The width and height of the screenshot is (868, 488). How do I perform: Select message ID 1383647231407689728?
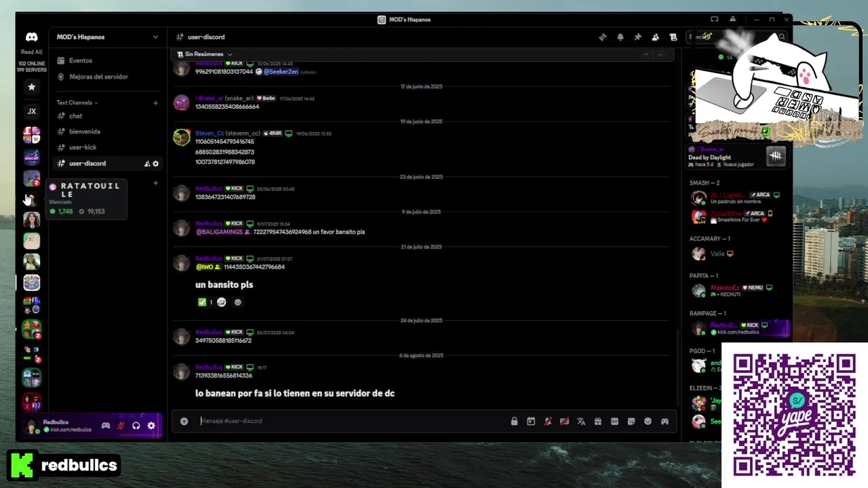pos(225,197)
